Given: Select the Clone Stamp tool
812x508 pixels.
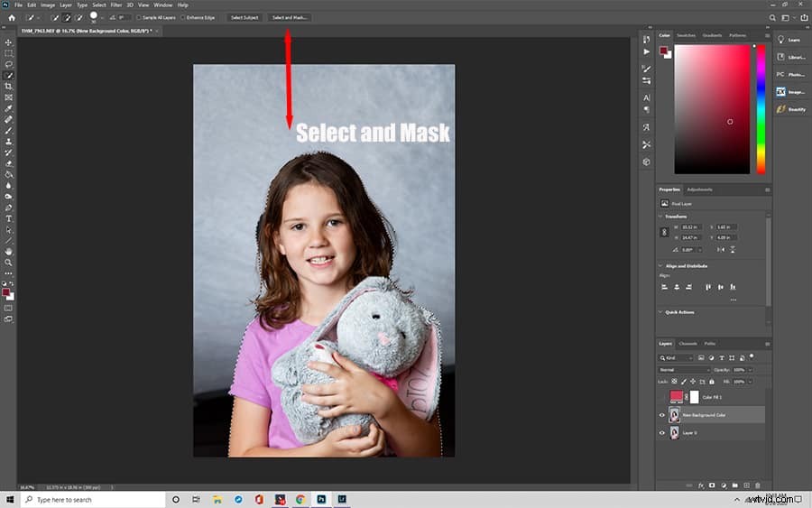Looking at the screenshot, I should point(8,142).
